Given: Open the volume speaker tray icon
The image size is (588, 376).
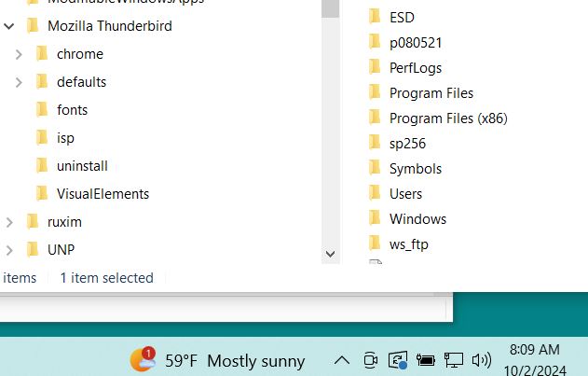Looking at the screenshot, I should pyautogui.click(x=482, y=360).
